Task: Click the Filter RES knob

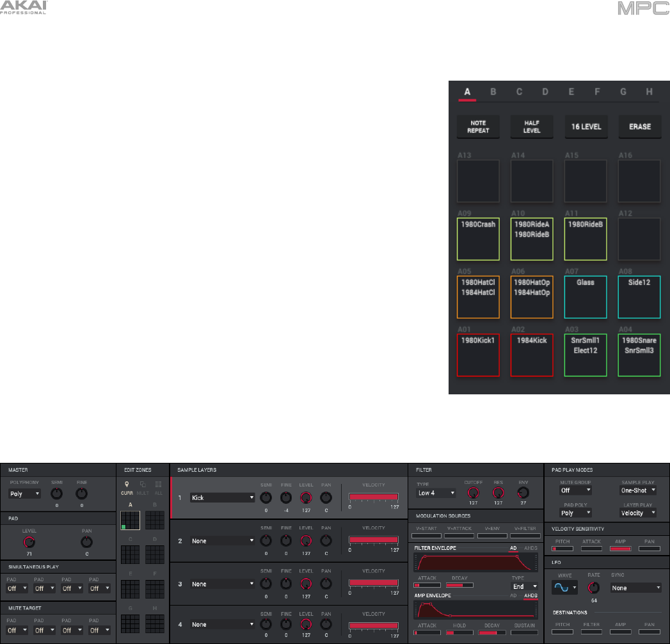Action: (499, 493)
